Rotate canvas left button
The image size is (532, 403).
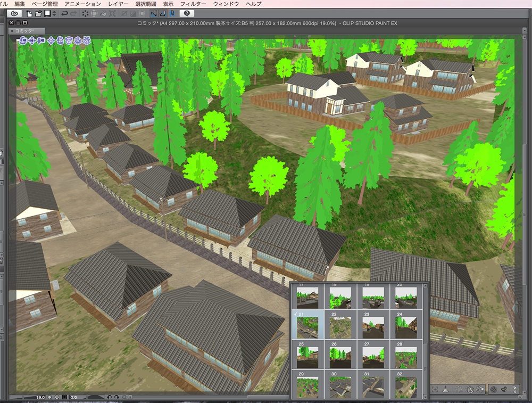(x=109, y=397)
